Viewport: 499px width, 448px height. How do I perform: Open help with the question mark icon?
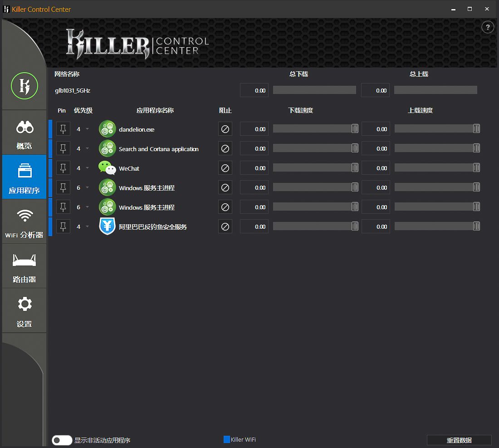click(x=488, y=27)
